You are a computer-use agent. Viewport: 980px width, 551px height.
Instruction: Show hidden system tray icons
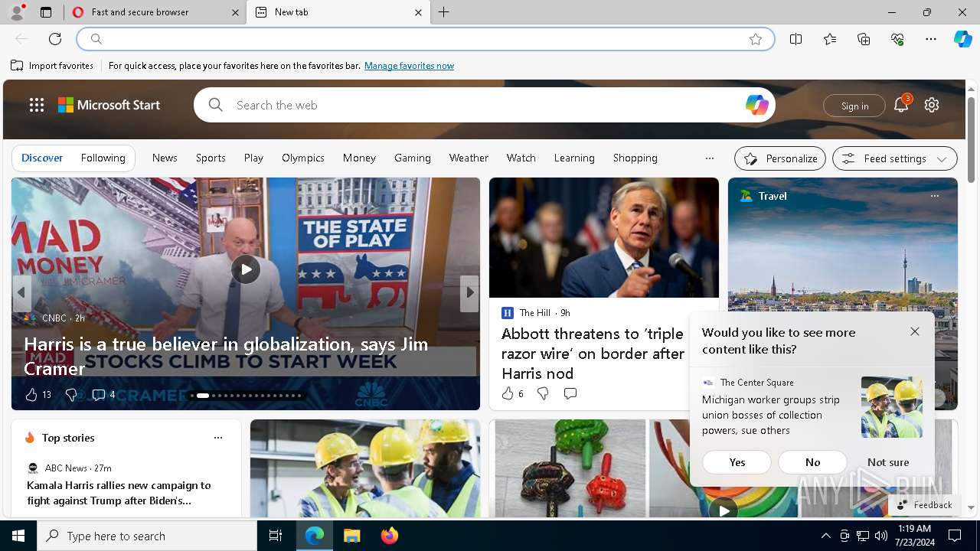point(825,536)
